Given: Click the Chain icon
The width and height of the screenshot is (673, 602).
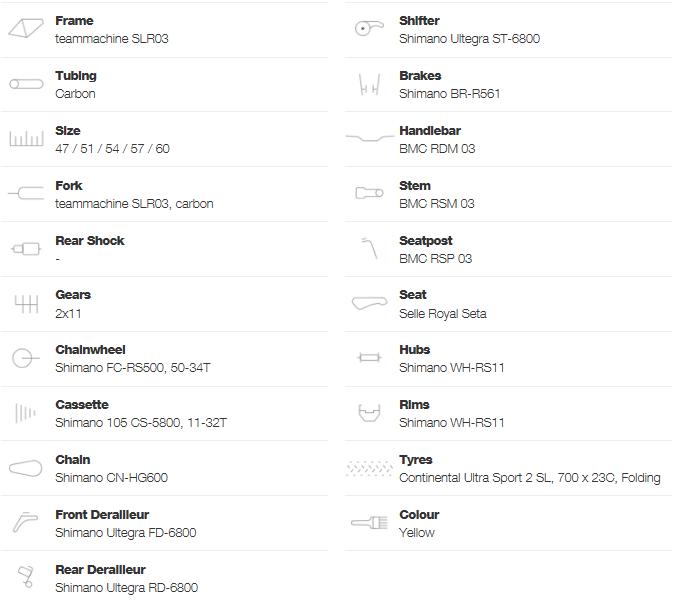Looking at the screenshot, I should [26, 468].
